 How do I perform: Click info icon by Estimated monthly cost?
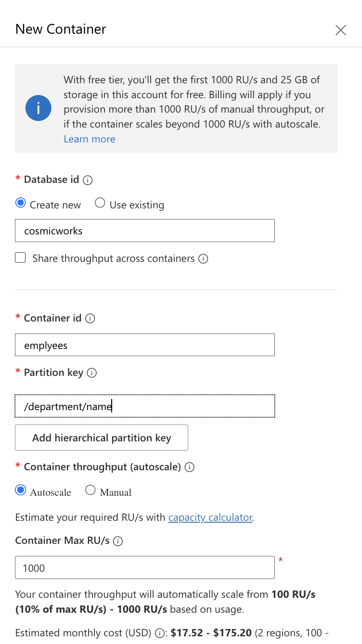coord(160,633)
